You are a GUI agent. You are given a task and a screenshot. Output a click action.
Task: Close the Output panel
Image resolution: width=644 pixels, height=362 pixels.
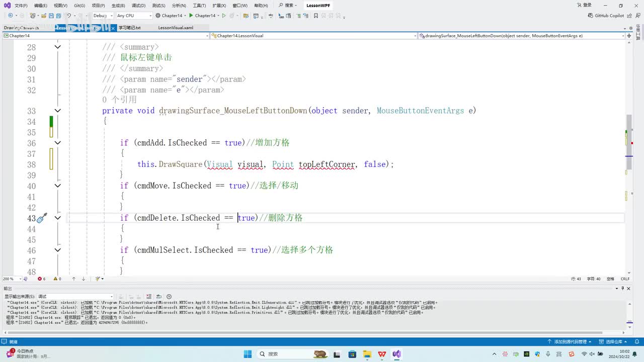pos(628,288)
